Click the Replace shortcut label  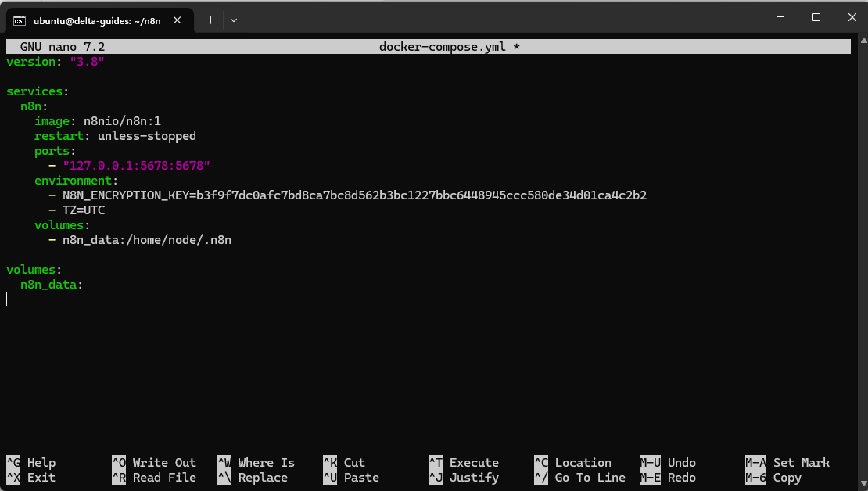point(263,478)
